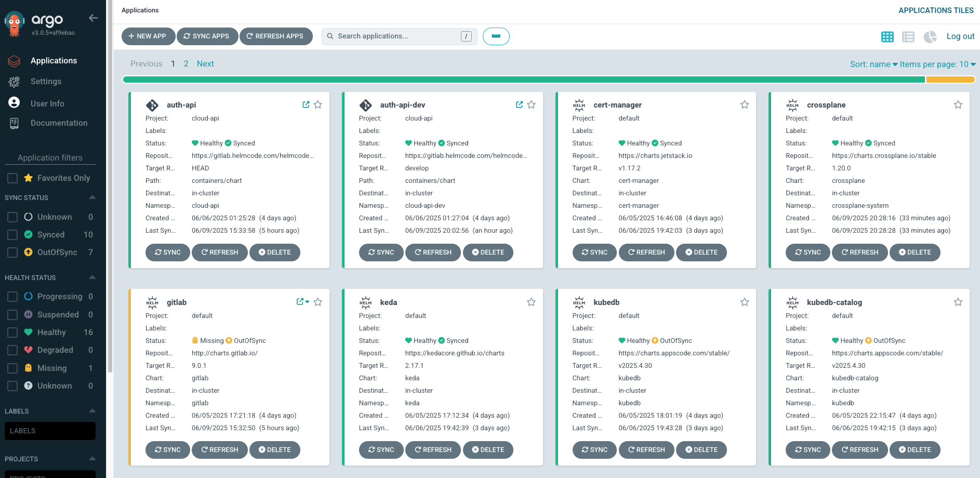Go to page 2 using Next link

click(205, 63)
